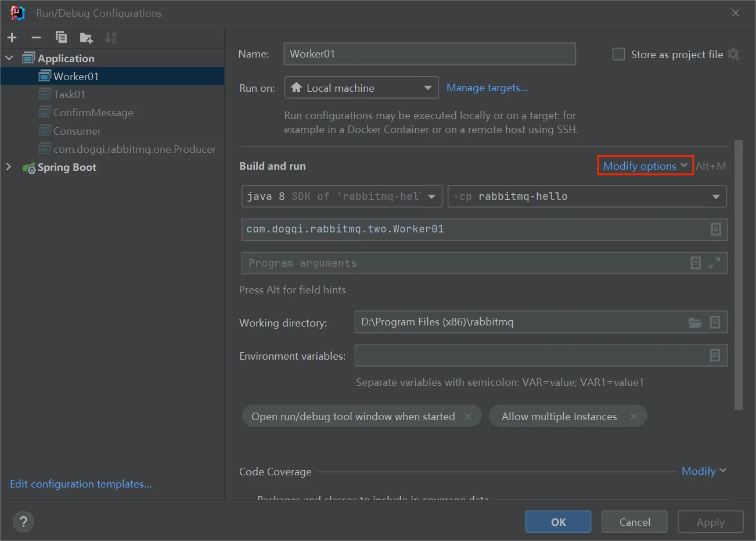
Task: Edit the Working directory field
Action: [541, 322]
